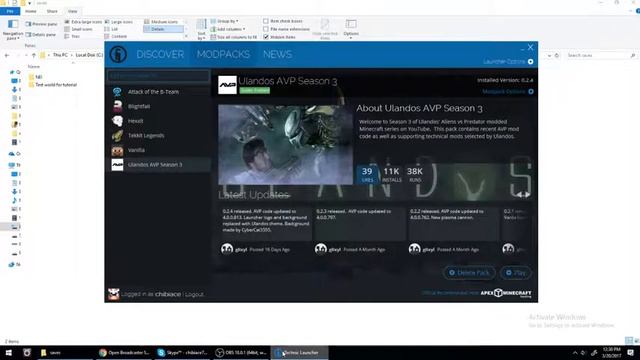Click the Delete Pack button
This screenshot has width=640, height=360.
click(x=469, y=273)
